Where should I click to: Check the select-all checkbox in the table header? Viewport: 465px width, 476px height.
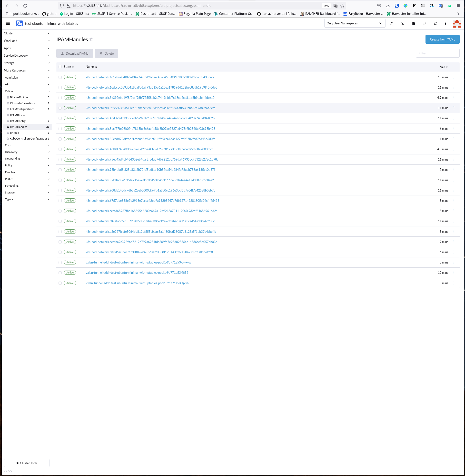[60, 67]
